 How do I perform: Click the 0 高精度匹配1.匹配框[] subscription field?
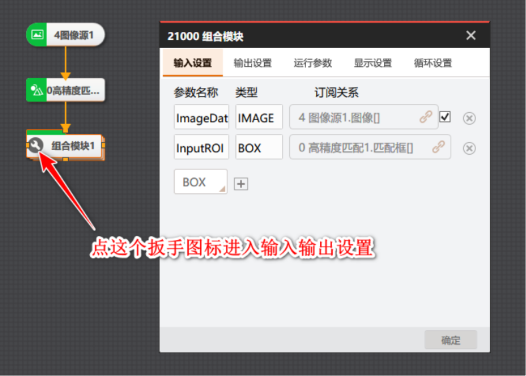point(370,147)
